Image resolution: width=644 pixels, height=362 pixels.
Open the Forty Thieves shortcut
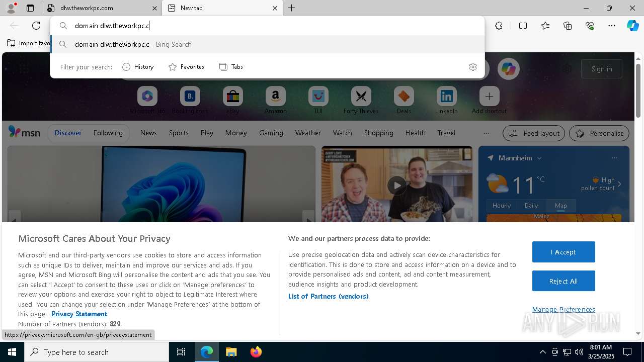point(361,100)
